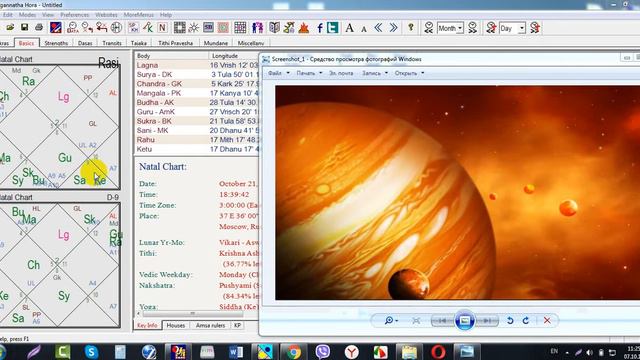This screenshot has width=640, height=360.
Task: Click Эл. почта in photo viewer
Action: tap(341, 73)
